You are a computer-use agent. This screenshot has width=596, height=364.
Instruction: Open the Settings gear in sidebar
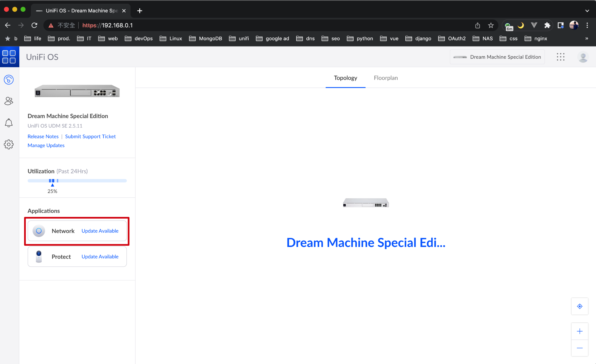click(x=9, y=144)
